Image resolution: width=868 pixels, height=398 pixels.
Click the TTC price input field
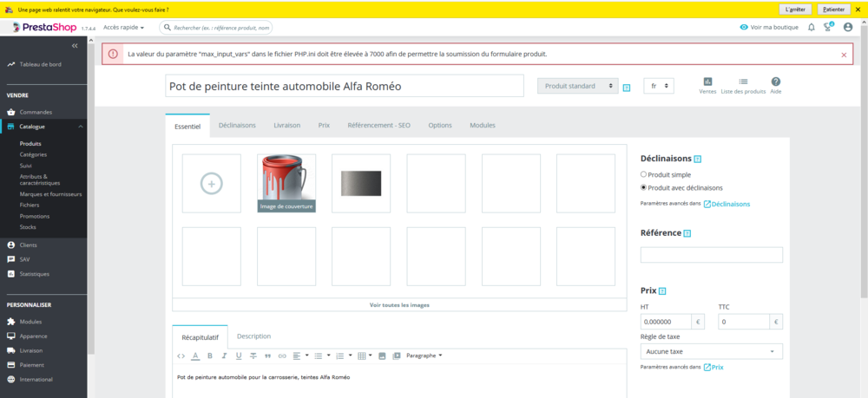[744, 322]
